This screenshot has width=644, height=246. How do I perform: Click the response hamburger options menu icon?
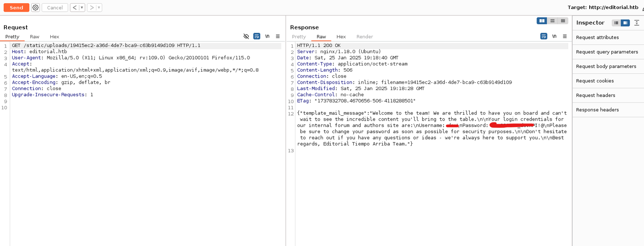coord(565,36)
